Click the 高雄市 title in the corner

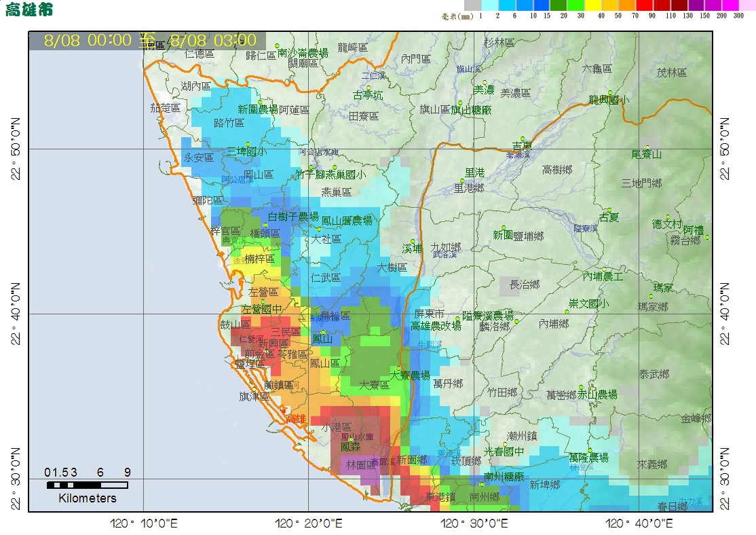(x=29, y=10)
